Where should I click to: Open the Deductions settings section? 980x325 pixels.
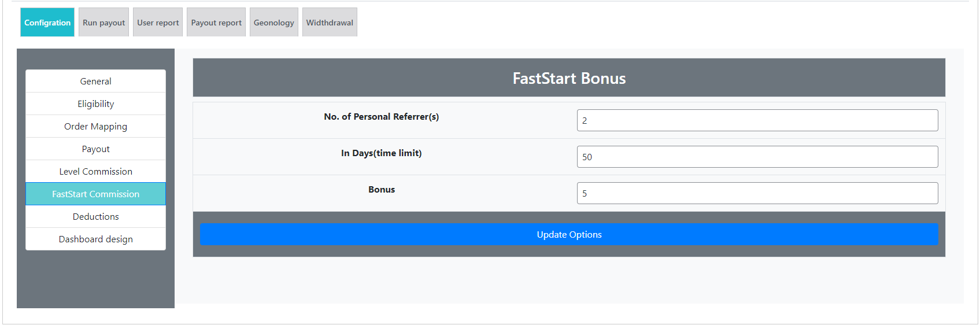pos(95,217)
